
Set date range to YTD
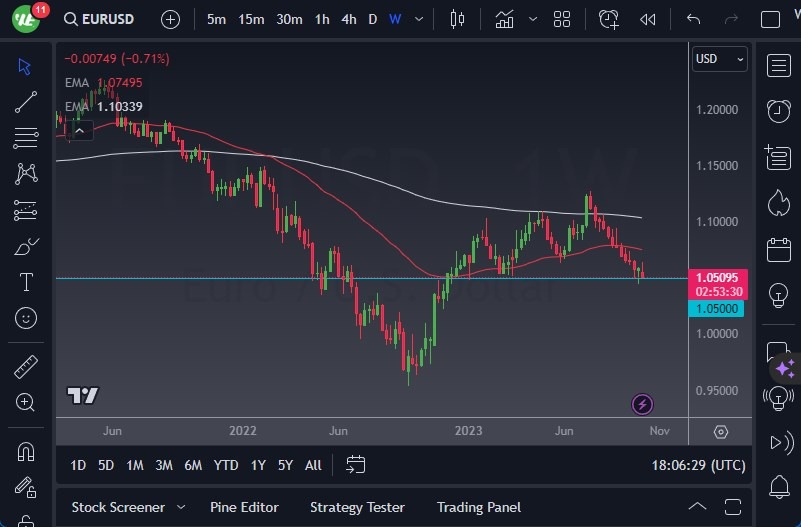tap(226, 465)
